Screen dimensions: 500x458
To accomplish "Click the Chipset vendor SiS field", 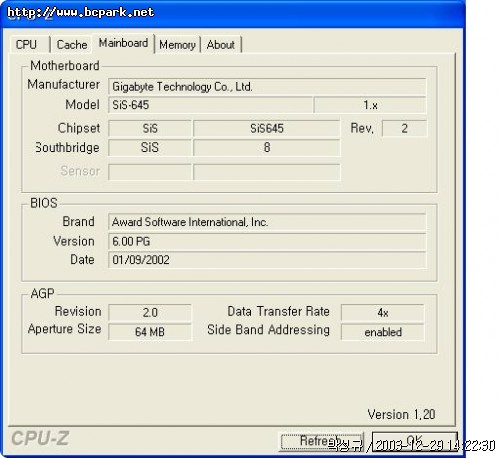I will coord(150,128).
